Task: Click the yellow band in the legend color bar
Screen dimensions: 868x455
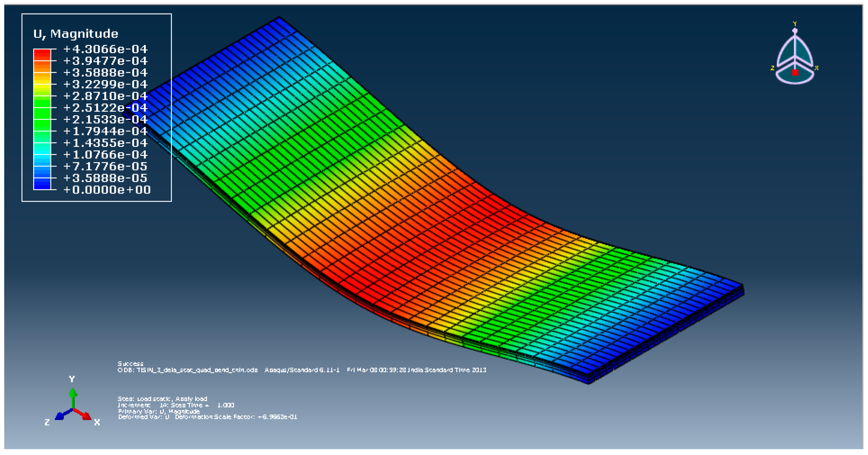Action: click(x=42, y=87)
